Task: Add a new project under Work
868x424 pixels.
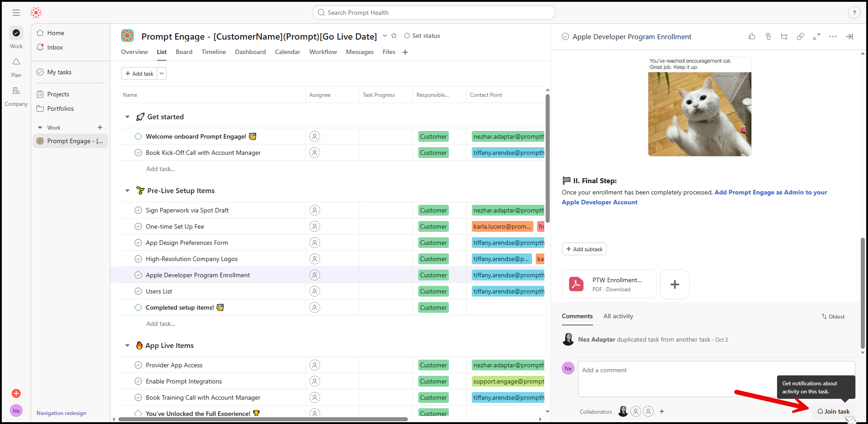Action: 100,127
